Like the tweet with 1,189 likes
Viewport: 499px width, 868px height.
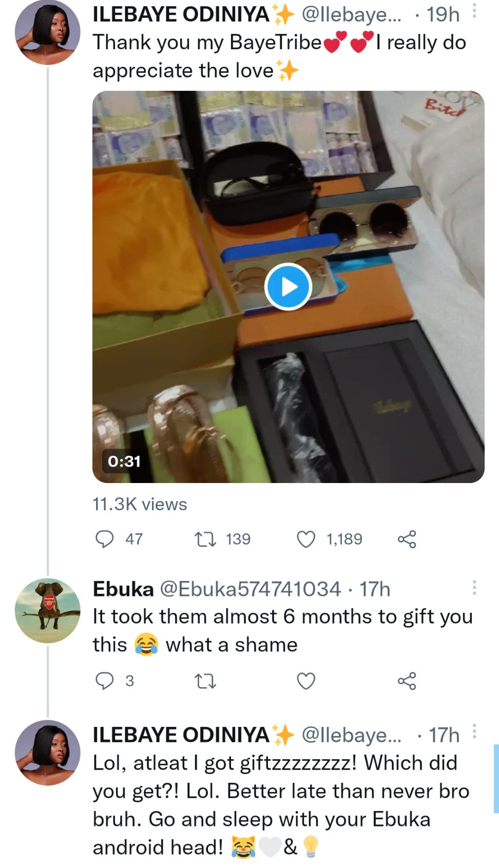coord(306,539)
